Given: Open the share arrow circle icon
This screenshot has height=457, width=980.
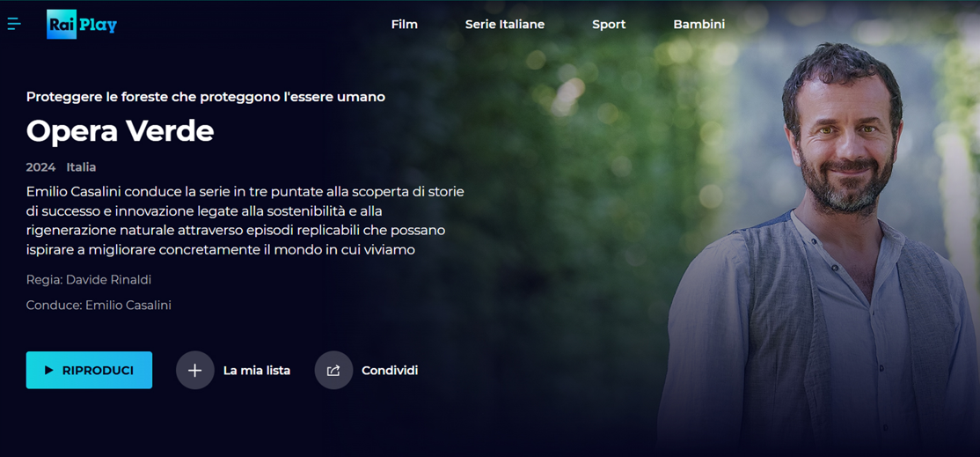Looking at the screenshot, I should pyautogui.click(x=333, y=370).
